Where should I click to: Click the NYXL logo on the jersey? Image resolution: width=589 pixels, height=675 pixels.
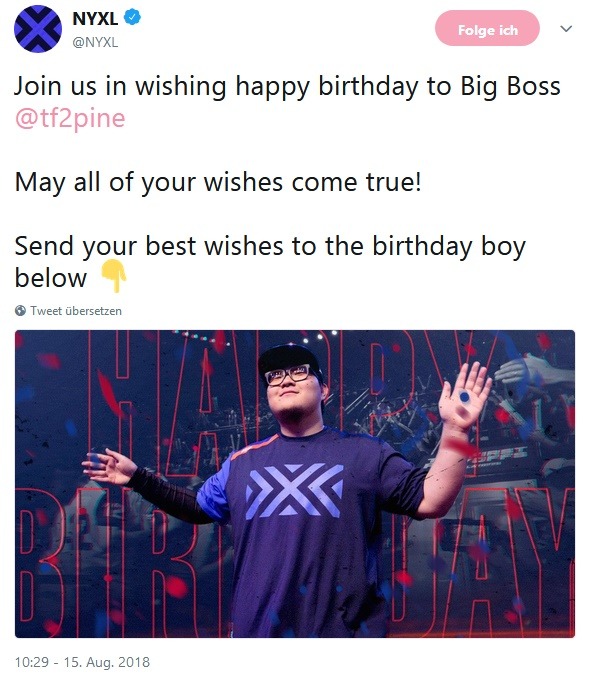tap(294, 490)
